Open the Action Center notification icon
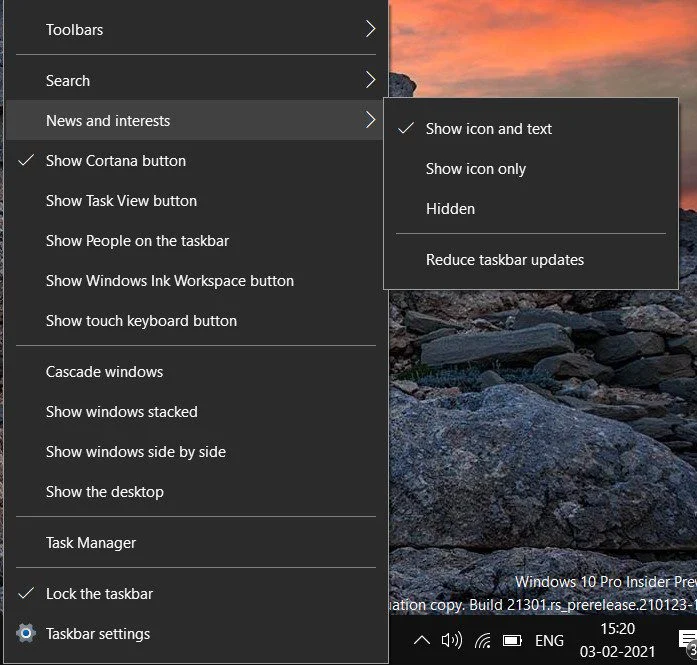Viewport: 697px width, 665px height. [688, 641]
